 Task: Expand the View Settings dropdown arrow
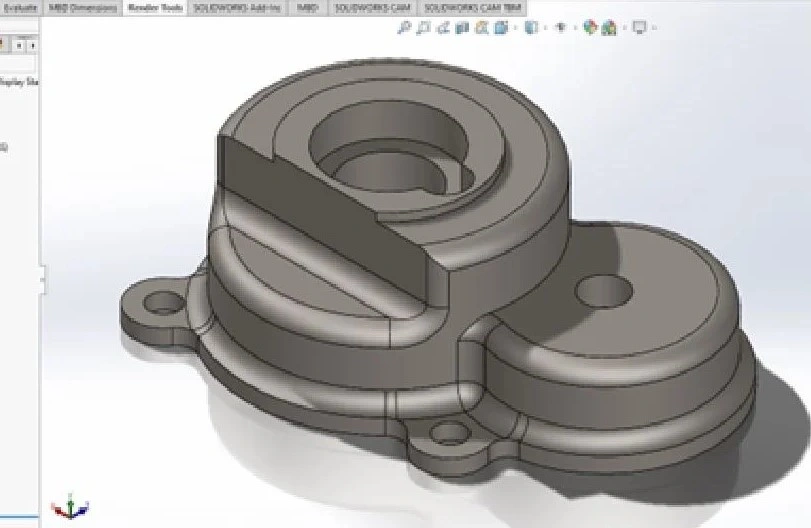coord(653,28)
